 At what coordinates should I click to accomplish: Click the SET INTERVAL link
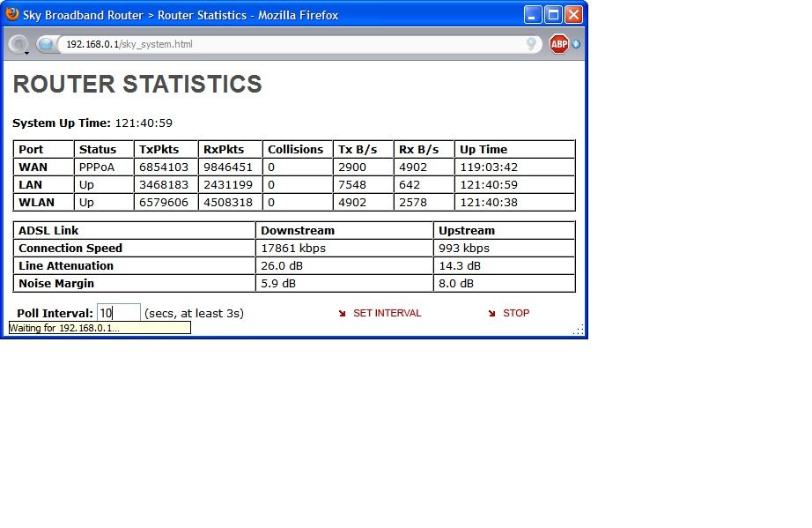[387, 313]
